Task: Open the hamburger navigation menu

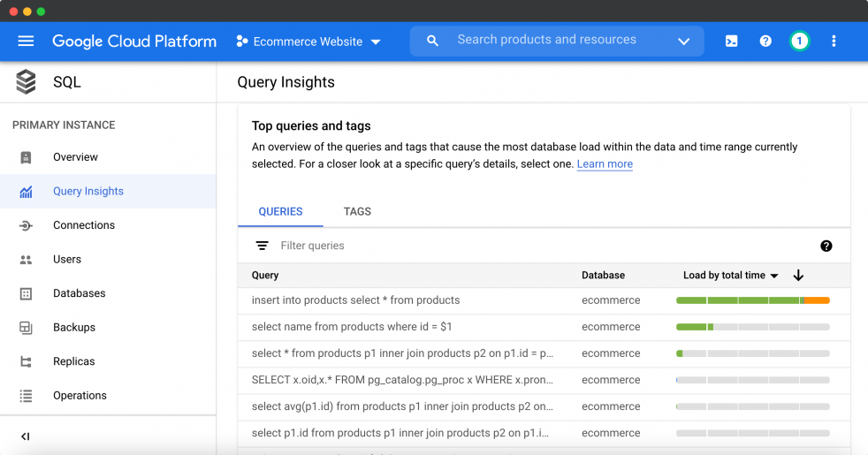Action: pos(26,41)
